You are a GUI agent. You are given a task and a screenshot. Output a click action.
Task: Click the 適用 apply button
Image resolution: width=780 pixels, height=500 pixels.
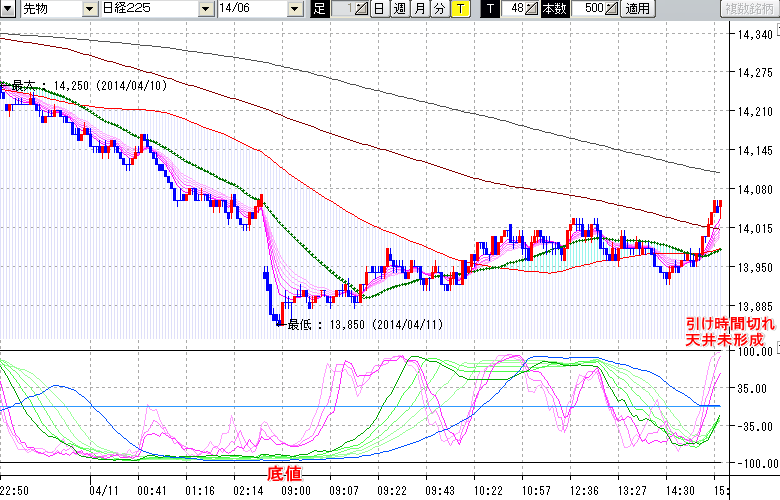point(637,9)
